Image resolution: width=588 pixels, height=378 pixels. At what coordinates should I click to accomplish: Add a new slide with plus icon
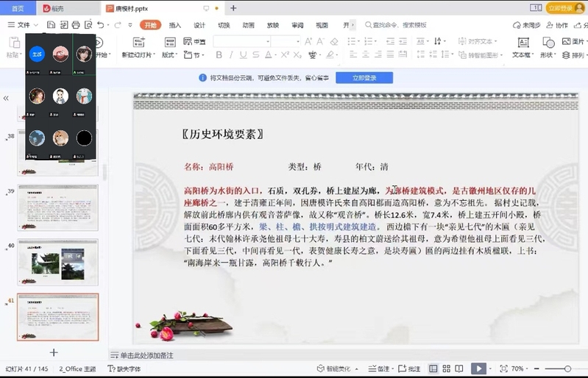pos(53,352)
